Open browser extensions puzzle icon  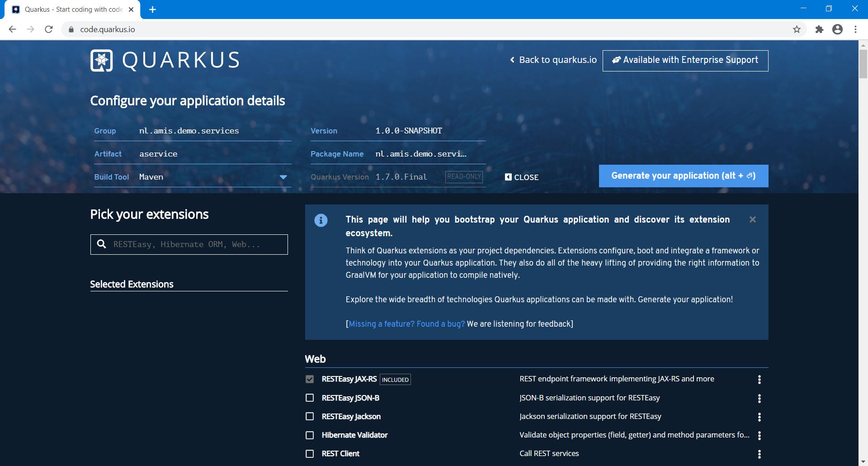819,29
